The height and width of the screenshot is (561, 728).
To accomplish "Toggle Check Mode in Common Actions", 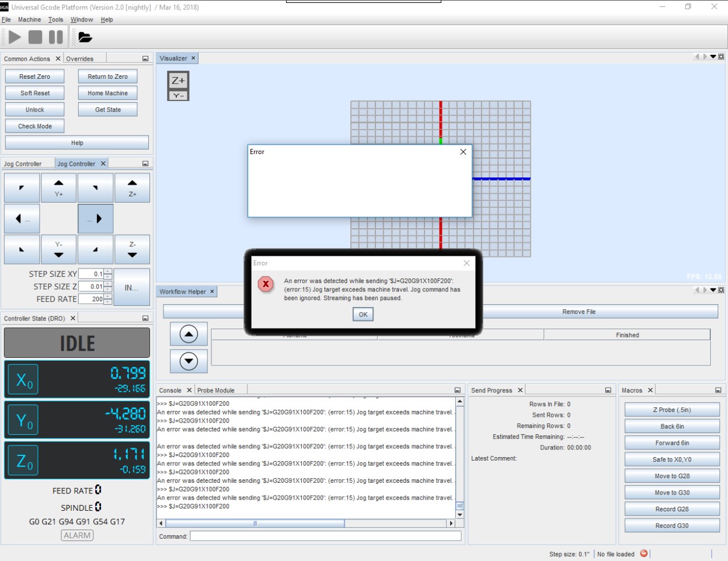I will click(x=34, y=126).
